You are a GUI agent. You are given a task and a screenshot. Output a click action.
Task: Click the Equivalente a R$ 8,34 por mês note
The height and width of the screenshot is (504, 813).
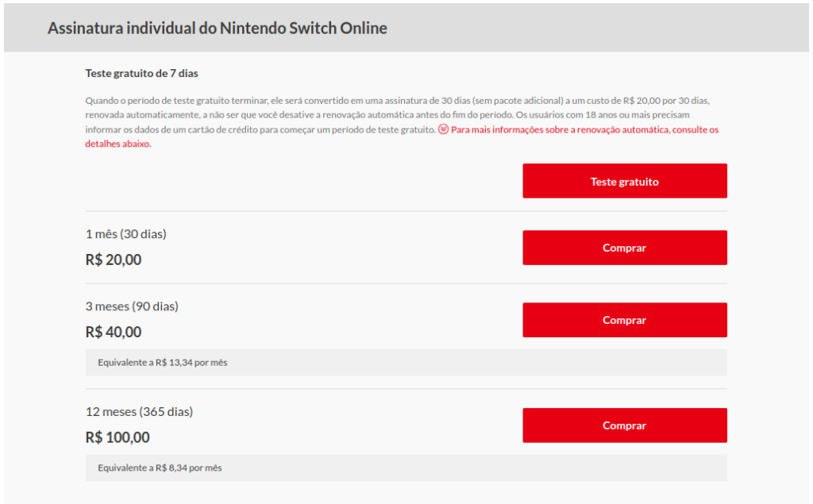(x=160, y=468)
